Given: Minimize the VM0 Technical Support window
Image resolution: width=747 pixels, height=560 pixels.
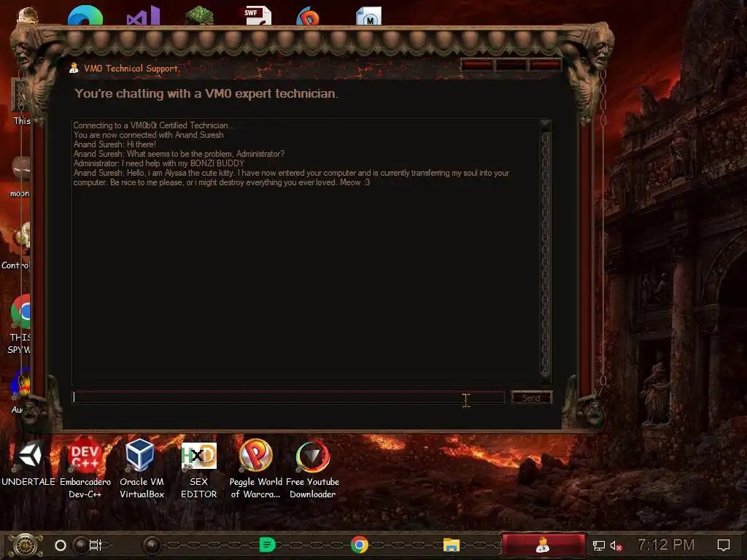Looking at the screenshot, I should pyautogui.click(x=477, y=65).
